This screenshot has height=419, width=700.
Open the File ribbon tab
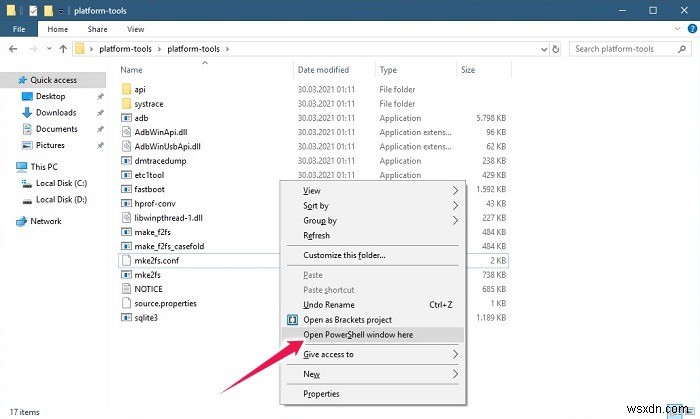click(x=18, y=30)
